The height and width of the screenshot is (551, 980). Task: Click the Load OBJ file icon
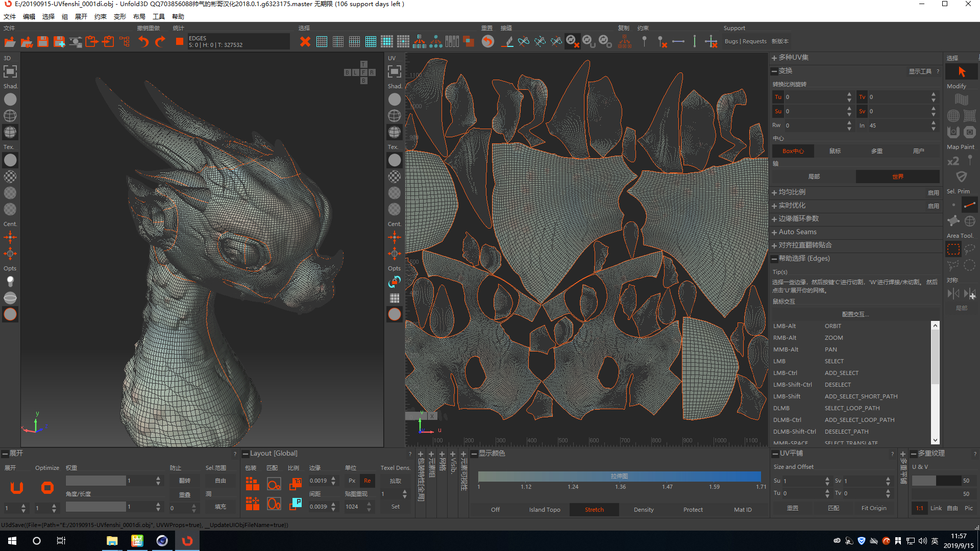click(10, 42)
